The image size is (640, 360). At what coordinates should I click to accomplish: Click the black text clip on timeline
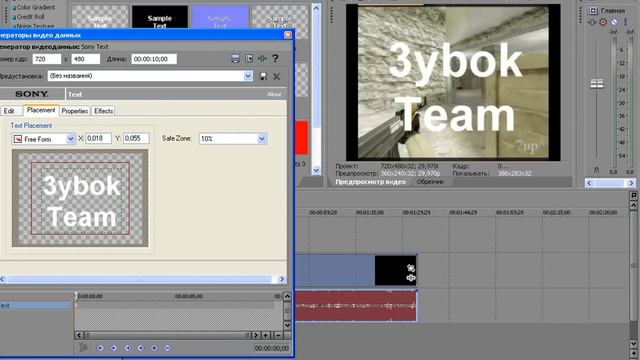tap(396, 270)
